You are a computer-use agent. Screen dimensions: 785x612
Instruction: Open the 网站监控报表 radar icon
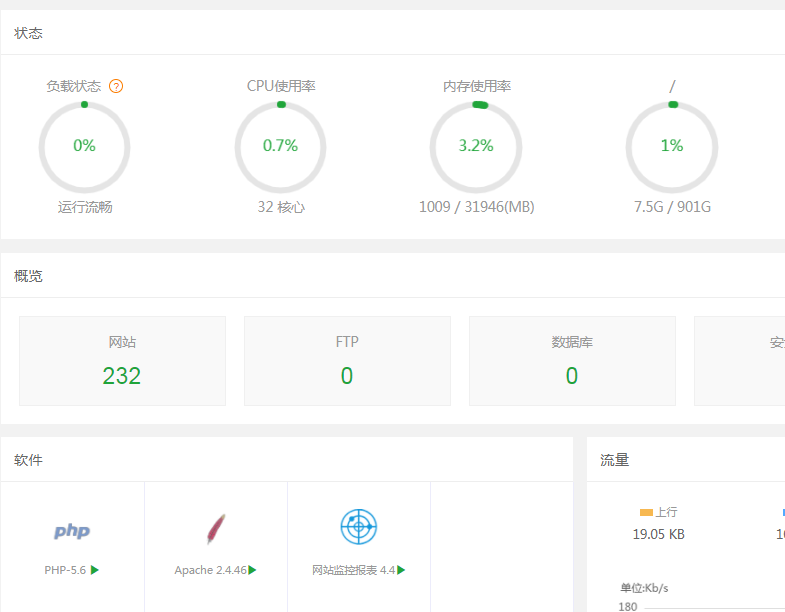pos(358,527)
